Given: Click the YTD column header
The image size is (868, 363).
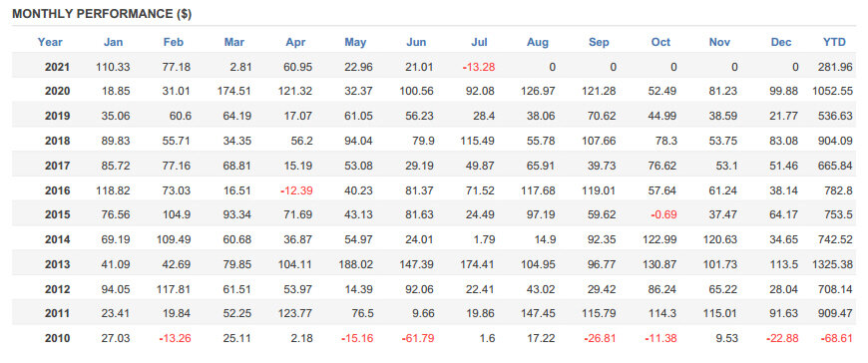Looking at the screenshot, I should point(834,42).
